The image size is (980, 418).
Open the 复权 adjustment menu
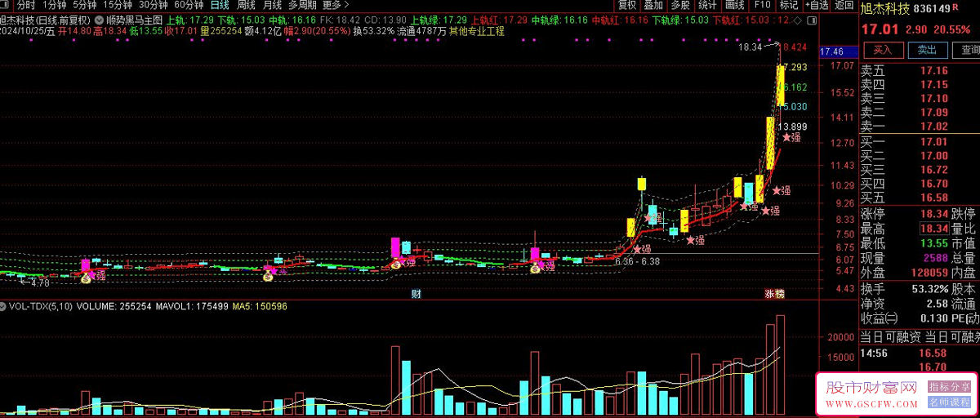click(x=627, y=5)
